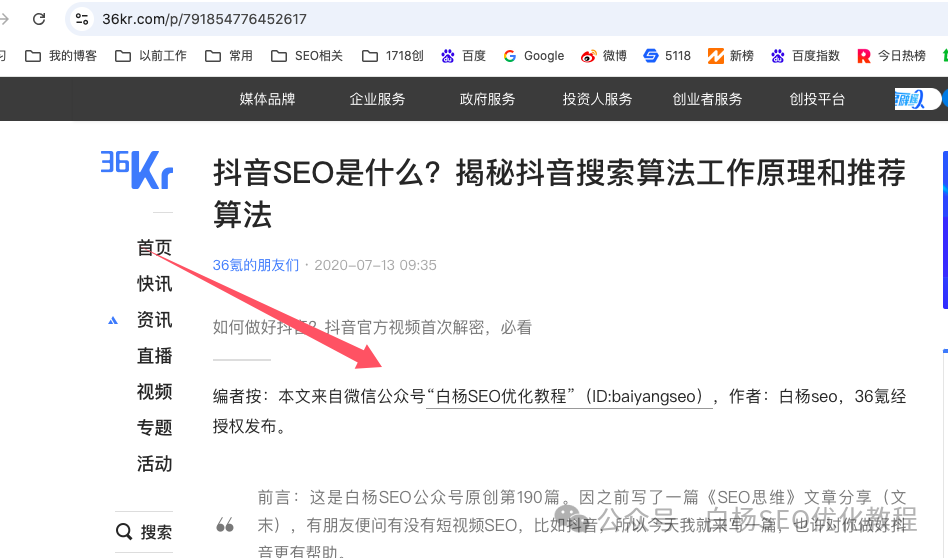Screen dimensions: 948x558
Task: Open 创投平台 in top navigation
Action: click(x=817, y=99)
